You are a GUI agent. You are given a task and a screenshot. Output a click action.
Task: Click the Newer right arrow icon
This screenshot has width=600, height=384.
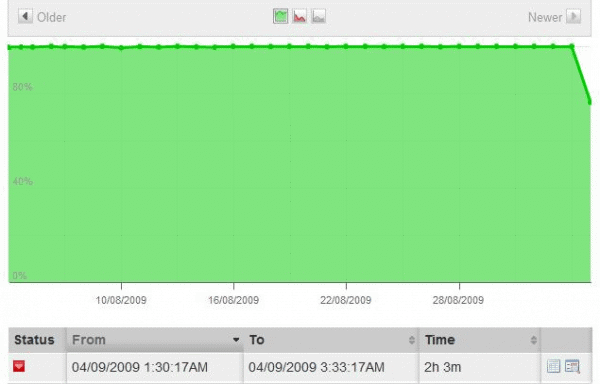(x=574, y=17)
